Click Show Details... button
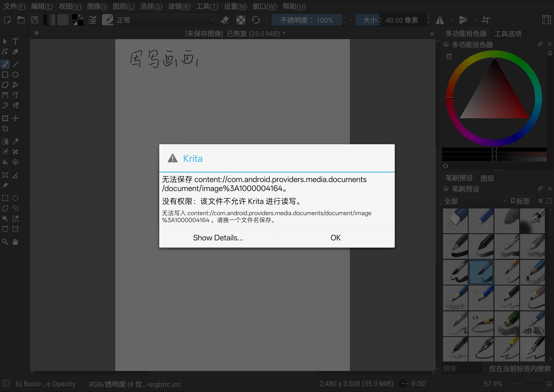554x392 pixels. tap(218, 238)
